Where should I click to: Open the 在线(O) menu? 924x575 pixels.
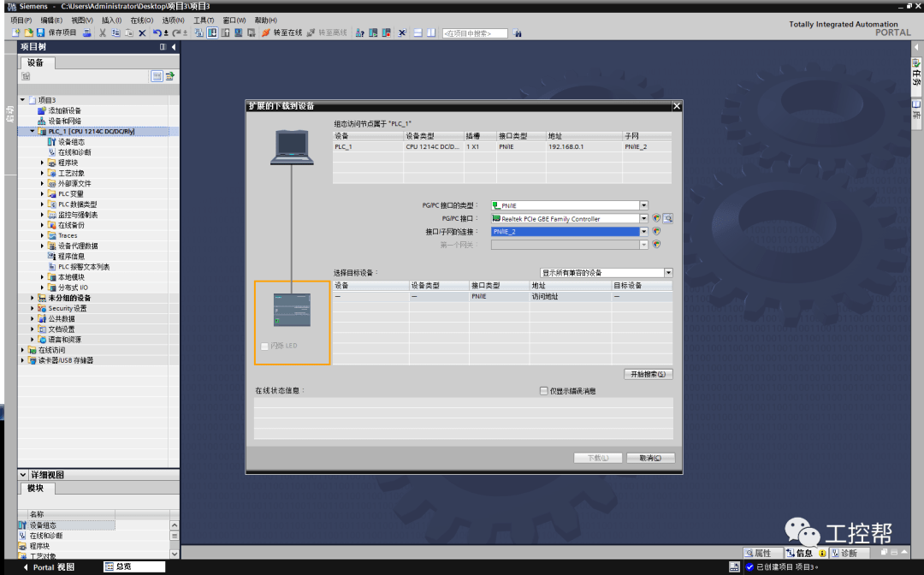pyautogui.click(x=141, y=20)
